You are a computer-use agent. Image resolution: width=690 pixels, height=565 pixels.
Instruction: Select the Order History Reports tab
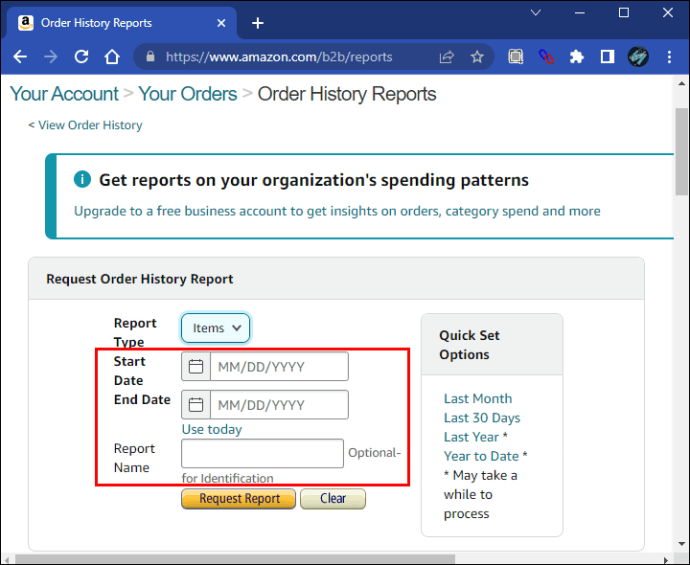122,23
